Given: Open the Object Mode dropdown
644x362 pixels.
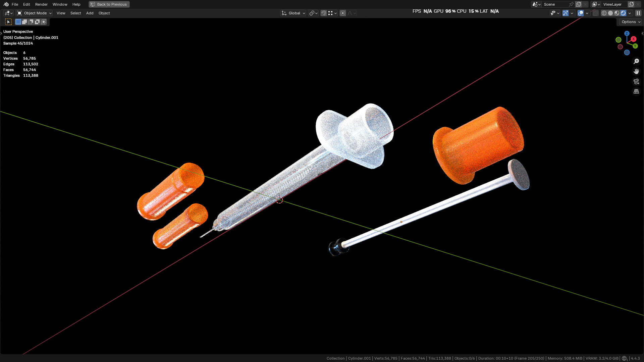Looking at the screenshot, I should [34, 13].
